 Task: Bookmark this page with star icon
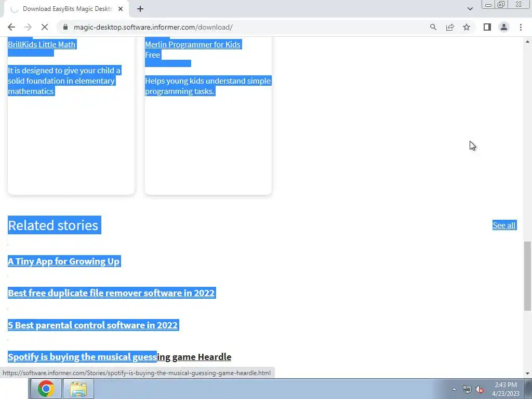(467, 27)
